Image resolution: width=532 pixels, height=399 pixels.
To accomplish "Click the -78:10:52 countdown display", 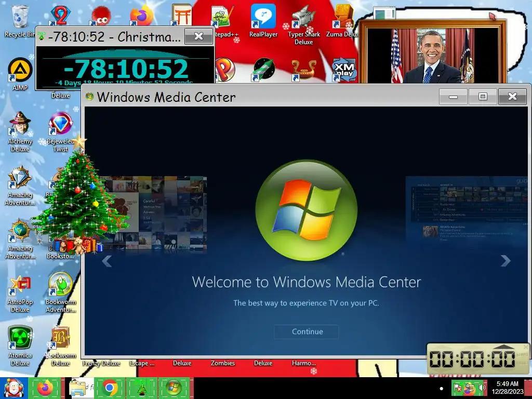I will [126, 69].
